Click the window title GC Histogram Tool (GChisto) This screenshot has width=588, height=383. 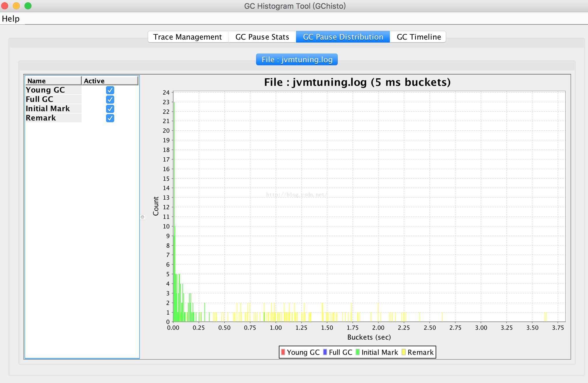tap(295, 6)
